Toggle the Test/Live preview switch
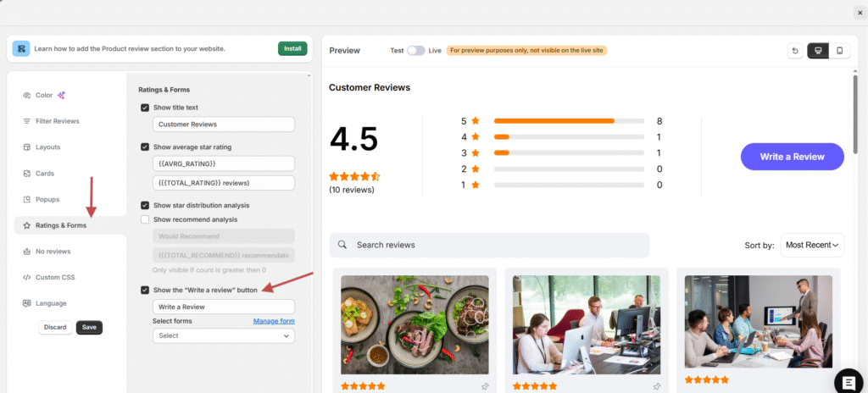Screen dimensions: 868x393 click(x=415, y=51)
